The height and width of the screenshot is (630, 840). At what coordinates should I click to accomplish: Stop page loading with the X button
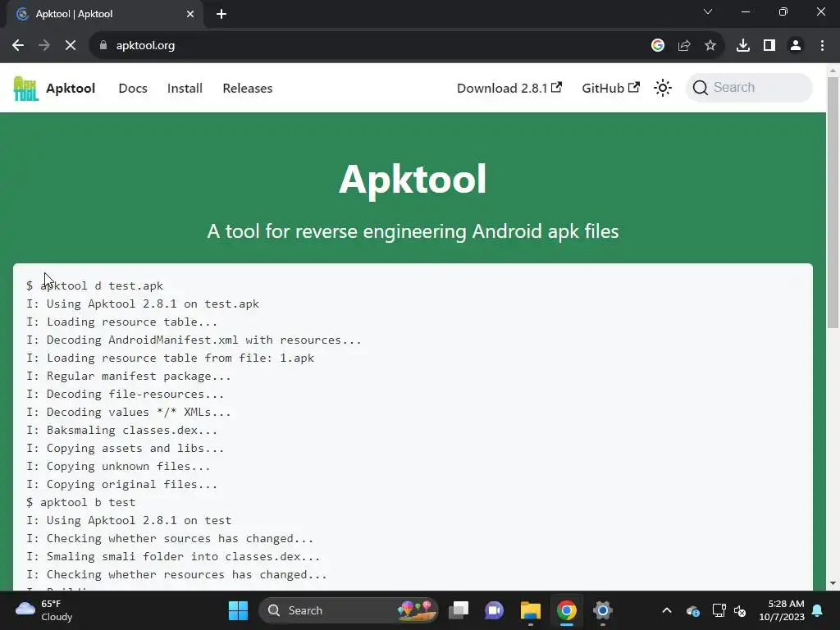[71, 46]
